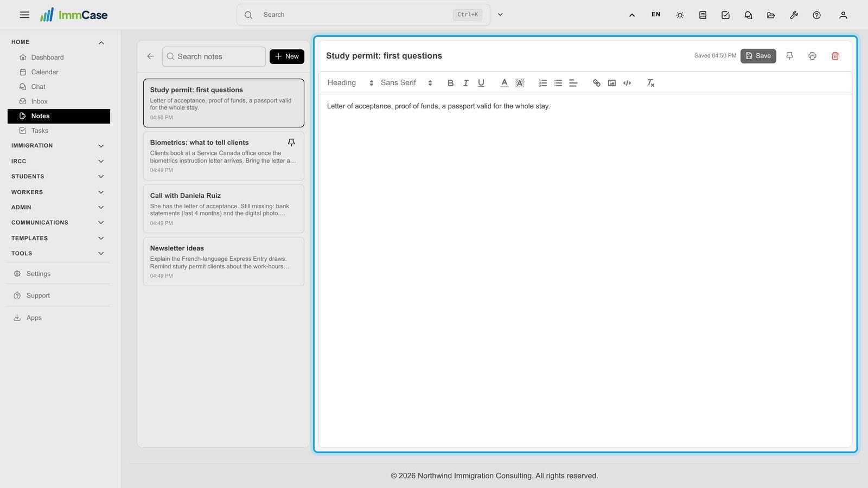Insert an image into the note
868x488 pixels.
612,83
